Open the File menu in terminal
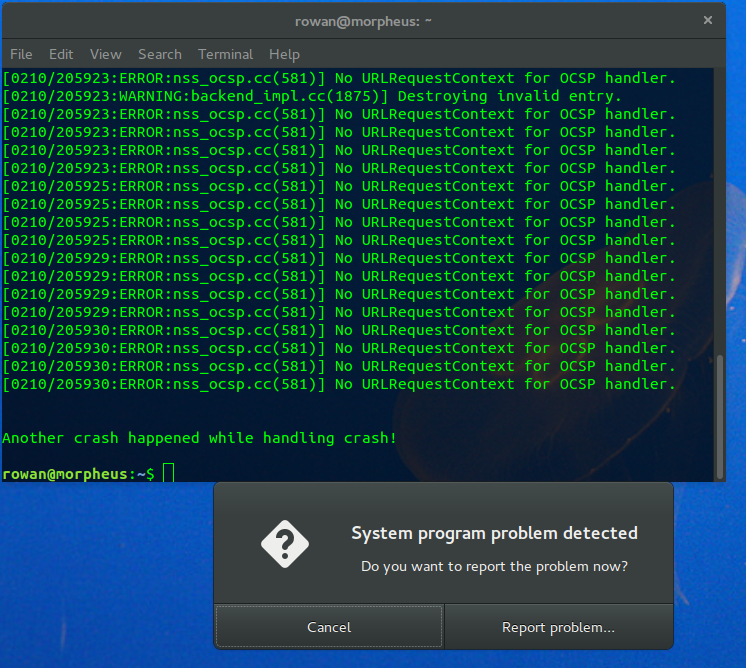The height and width of the screenshot is (668, 746). pos(21,54)
